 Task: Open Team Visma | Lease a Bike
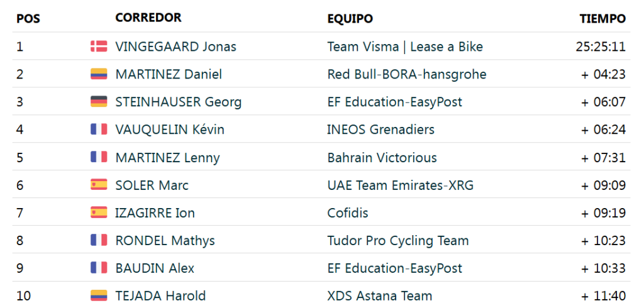pyautogui.click(x=405, y=47)
